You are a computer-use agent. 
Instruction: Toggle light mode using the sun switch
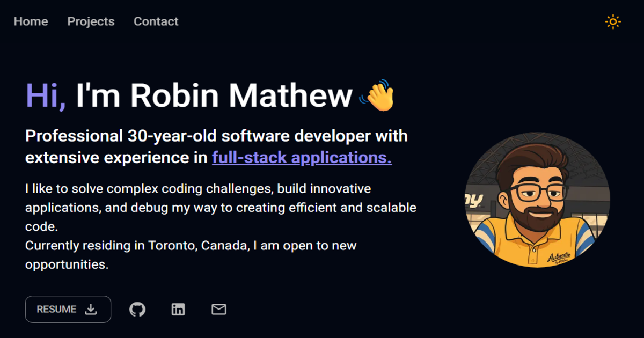[612, 21]
